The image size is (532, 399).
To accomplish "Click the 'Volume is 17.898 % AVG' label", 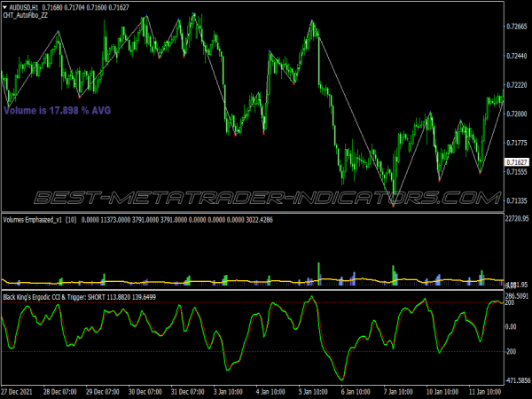I will pos(57,110).
